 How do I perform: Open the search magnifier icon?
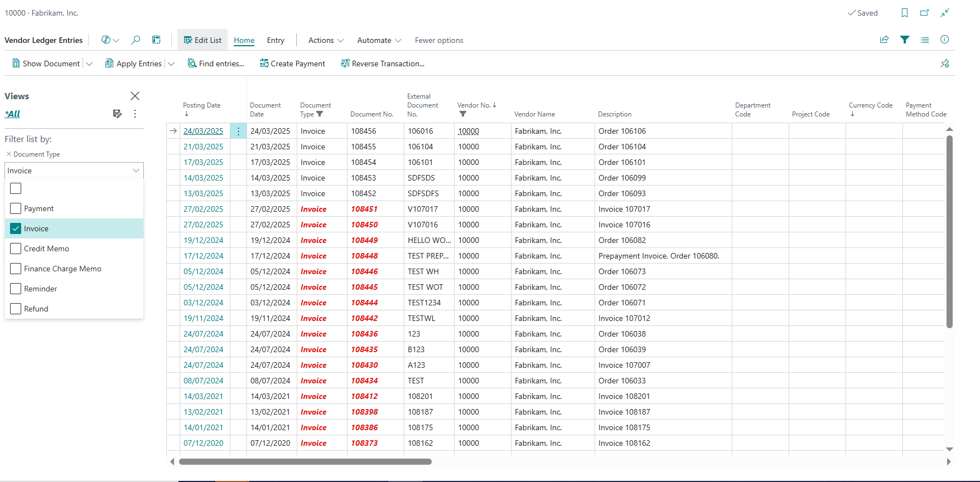tap(136, 40)
